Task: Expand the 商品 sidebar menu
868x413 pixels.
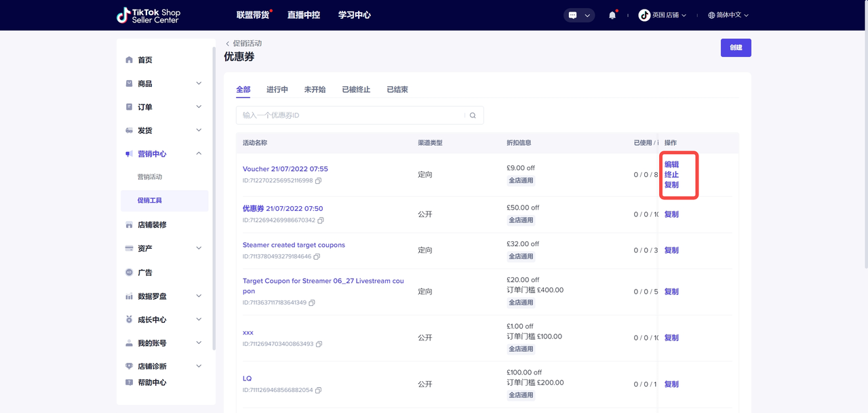Action: (x=199, y=83)
